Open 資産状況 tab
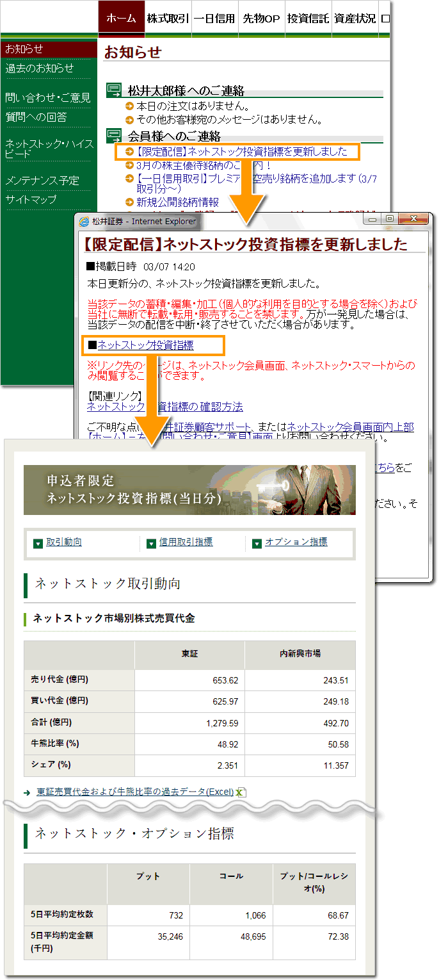 355,19
